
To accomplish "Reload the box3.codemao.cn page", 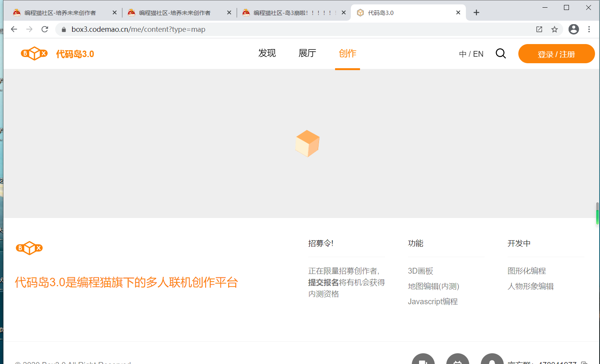I will (45, 29).
